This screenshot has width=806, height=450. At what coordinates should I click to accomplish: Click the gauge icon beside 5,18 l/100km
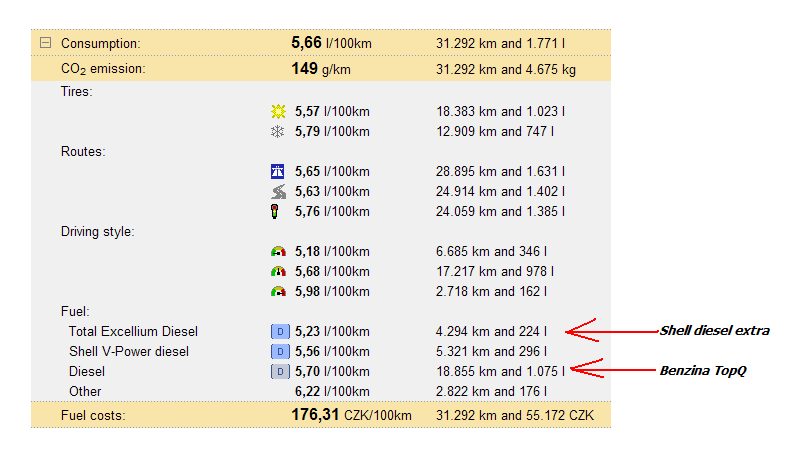tap(278, 252)
